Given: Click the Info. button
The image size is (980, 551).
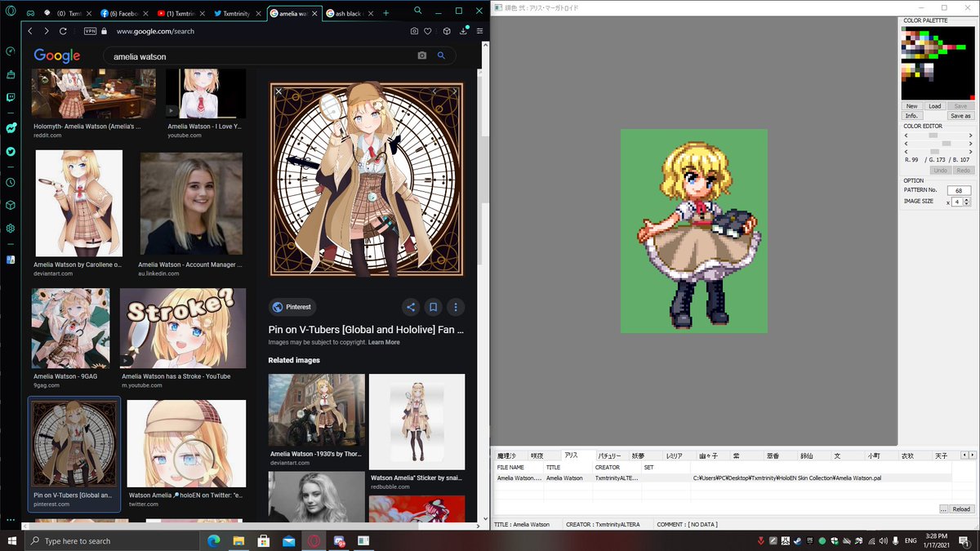Looking at the screenshot, I should tap(911, 116).
